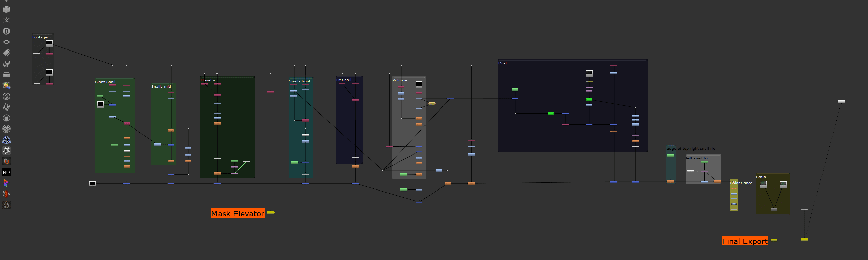
Task: Open the MetaData tag icon menu
Action: [x=6, y=53]
